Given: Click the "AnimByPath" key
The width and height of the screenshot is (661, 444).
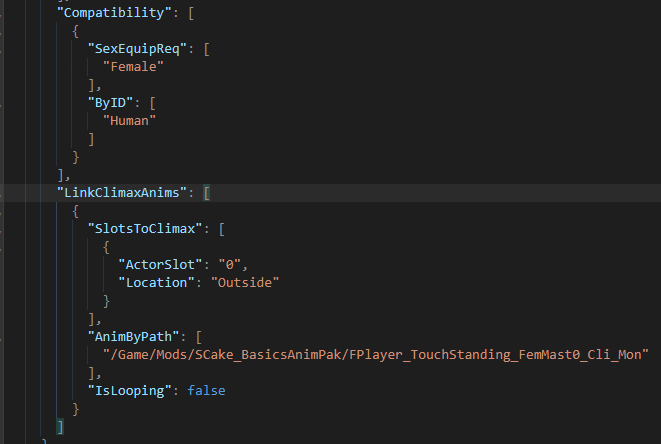Looking at the screenshot, I should [137, 336].
